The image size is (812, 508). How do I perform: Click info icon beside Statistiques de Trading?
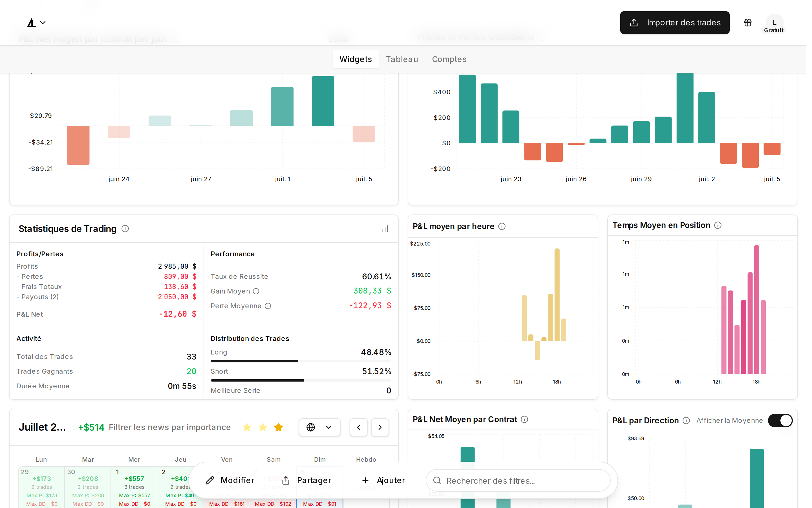[125, 229]
